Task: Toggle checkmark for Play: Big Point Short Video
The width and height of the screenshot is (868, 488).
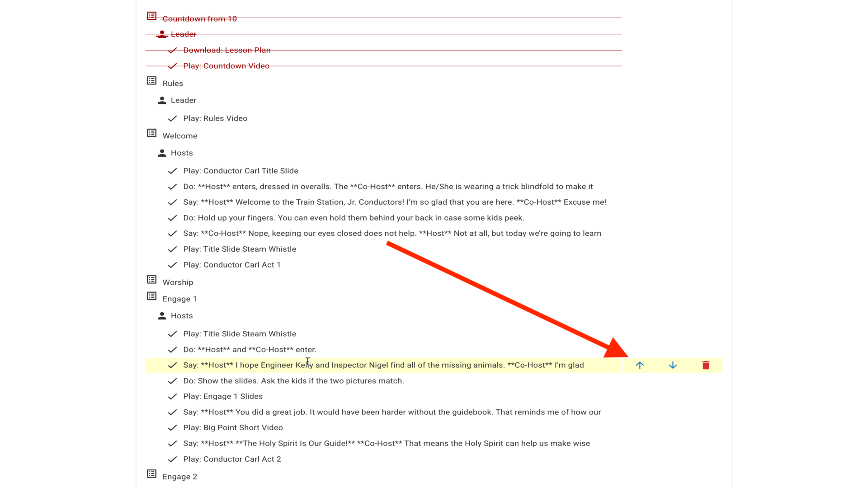Action: (x=172, y=428)
